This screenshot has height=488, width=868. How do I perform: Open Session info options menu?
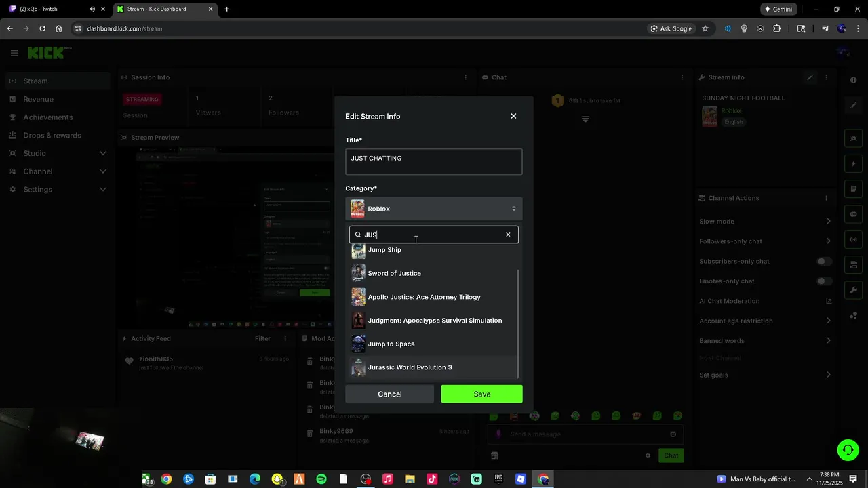pyautogui.click(x=465, y=77)
